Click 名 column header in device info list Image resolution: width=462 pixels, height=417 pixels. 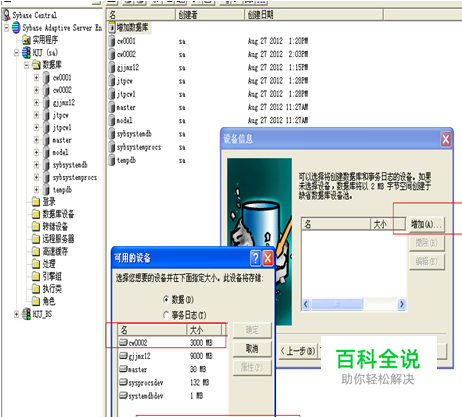(x=336, y=224)
